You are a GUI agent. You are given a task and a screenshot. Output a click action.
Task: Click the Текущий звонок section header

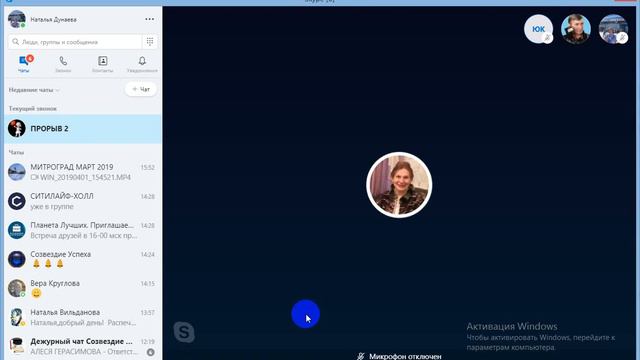tap(33, 109)
